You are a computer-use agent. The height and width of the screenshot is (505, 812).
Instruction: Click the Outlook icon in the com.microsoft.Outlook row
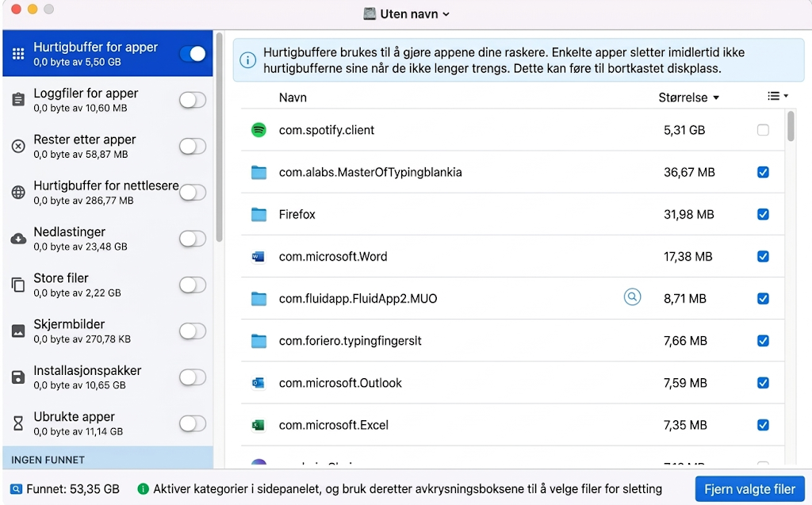(258, 383)
